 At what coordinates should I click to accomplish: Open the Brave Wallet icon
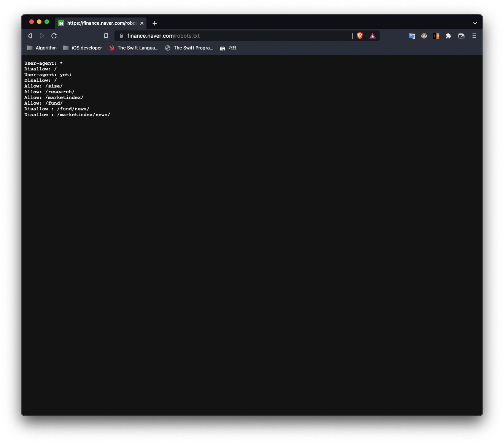461,36
